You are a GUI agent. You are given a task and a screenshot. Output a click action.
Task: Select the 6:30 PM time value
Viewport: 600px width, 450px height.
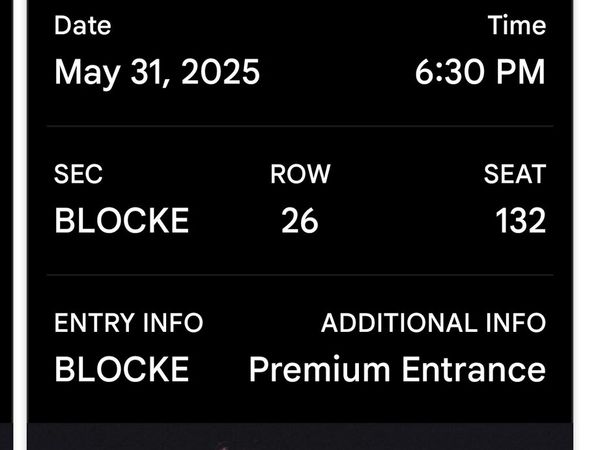[480, 72]
